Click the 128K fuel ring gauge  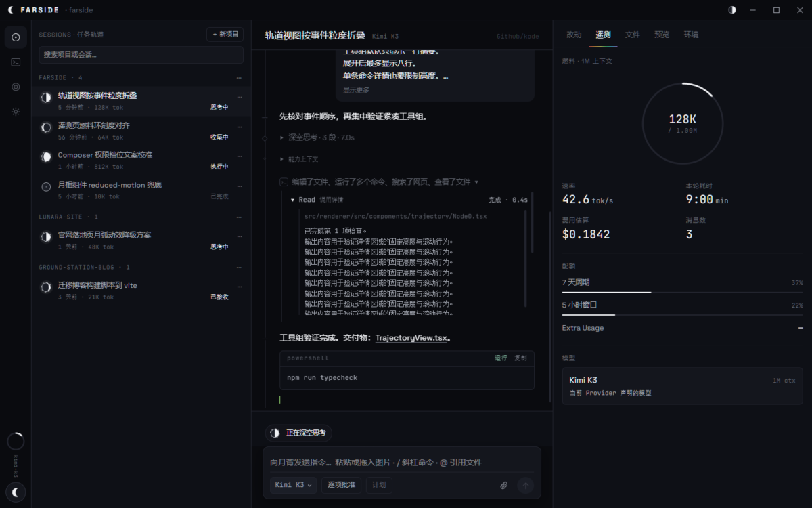click(682, 123)
